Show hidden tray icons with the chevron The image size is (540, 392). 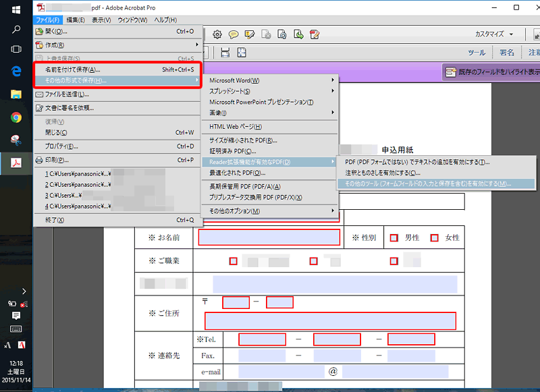pyautogui.click(x=24, y=291)
